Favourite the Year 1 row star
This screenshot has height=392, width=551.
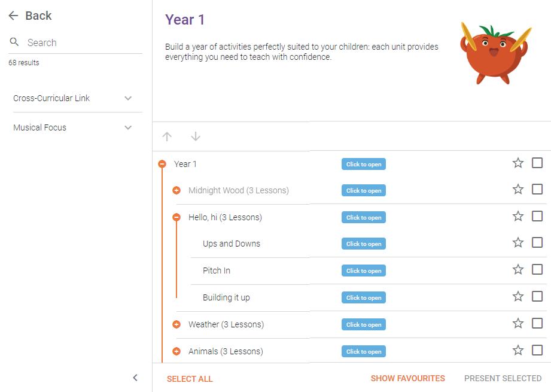coord(518,163)
